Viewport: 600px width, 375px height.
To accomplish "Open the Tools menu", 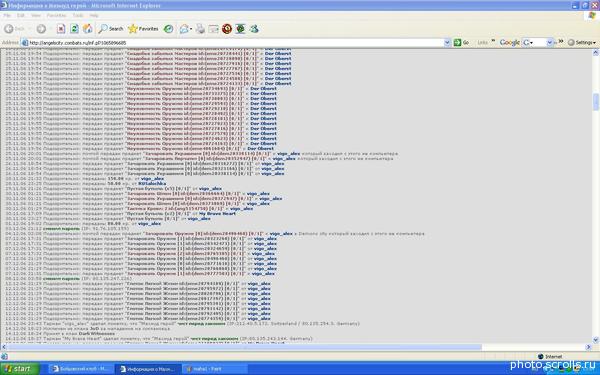I will point(78,15).
